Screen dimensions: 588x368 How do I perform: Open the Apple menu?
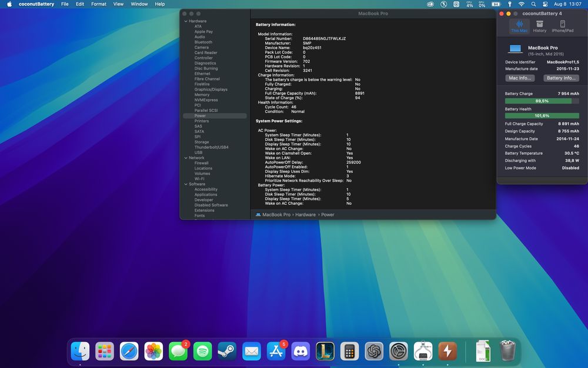[9, 4]
